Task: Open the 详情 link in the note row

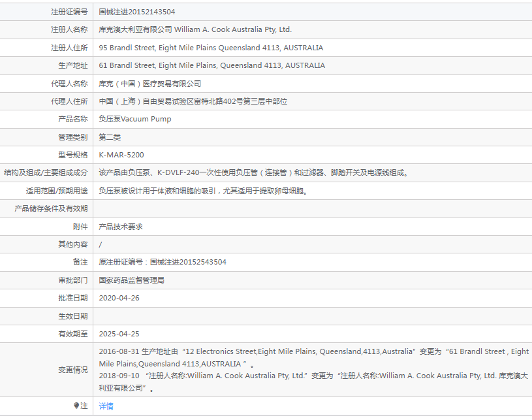Action: click(106, 406)
